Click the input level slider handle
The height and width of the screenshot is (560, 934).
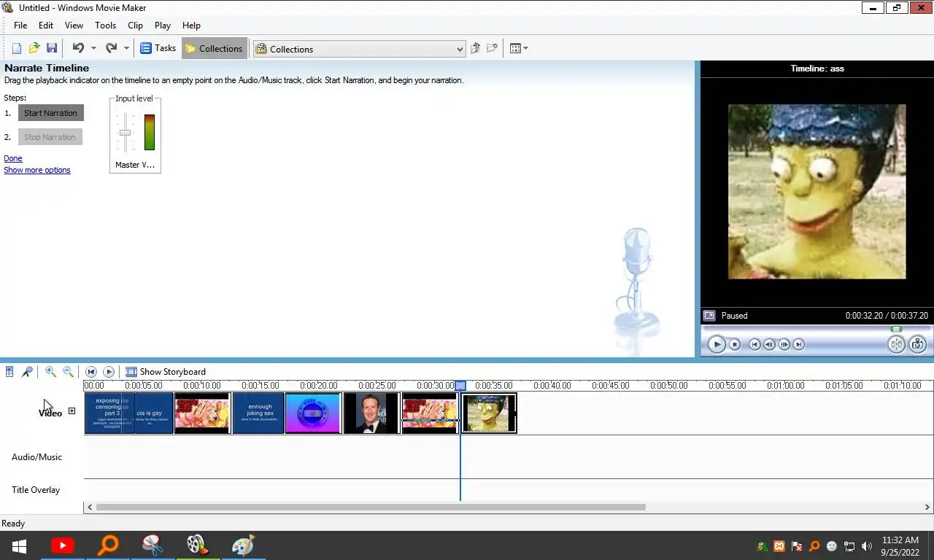click(x=126, y=133)
